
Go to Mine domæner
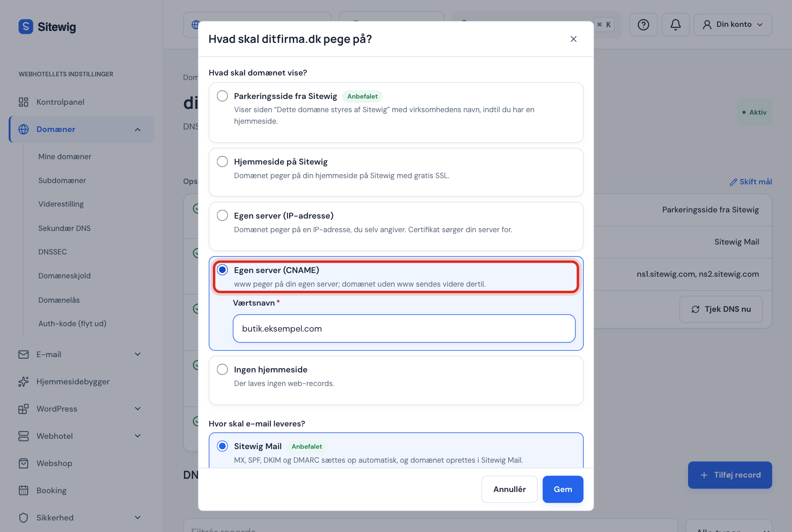click(65, 157)
